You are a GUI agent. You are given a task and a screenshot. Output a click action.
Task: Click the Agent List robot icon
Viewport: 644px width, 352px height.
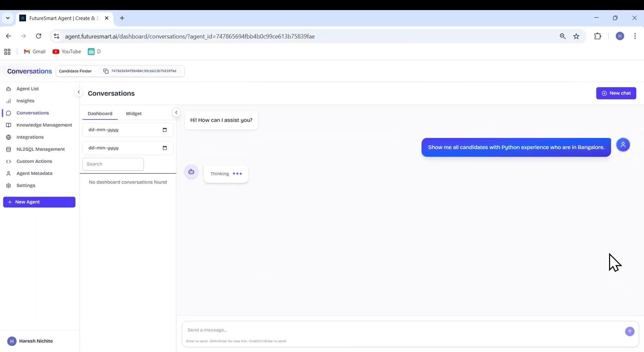point(9,89)
